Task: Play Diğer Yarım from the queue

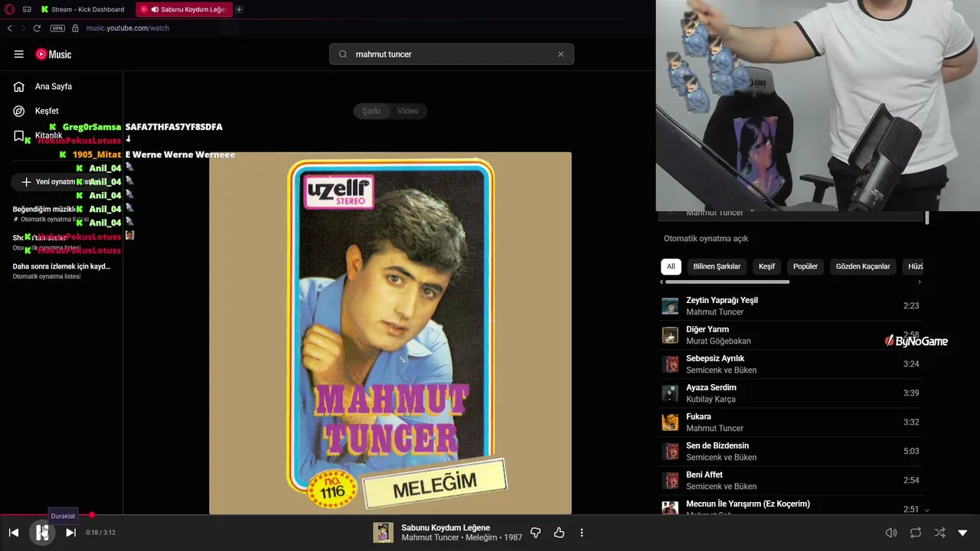Action: 792,335
